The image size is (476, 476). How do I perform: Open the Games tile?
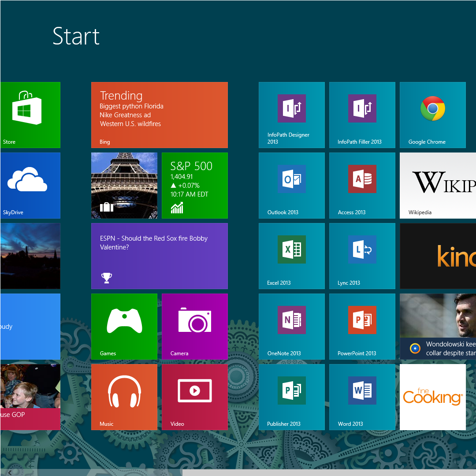pos(124,326)
